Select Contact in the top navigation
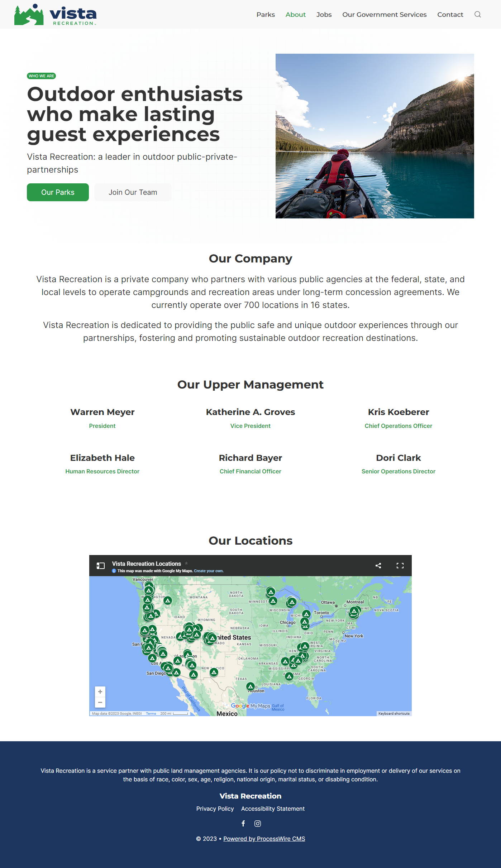 [450, 14]
